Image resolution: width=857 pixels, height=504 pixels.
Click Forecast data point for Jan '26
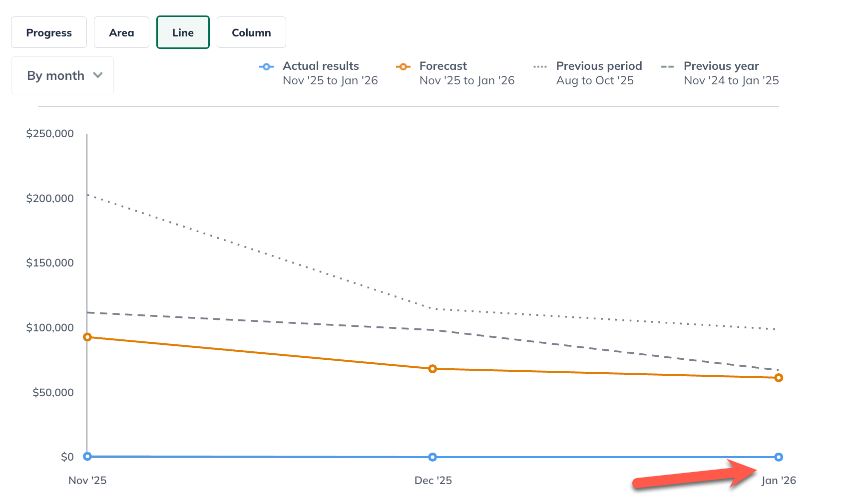[x=779, y=378]
